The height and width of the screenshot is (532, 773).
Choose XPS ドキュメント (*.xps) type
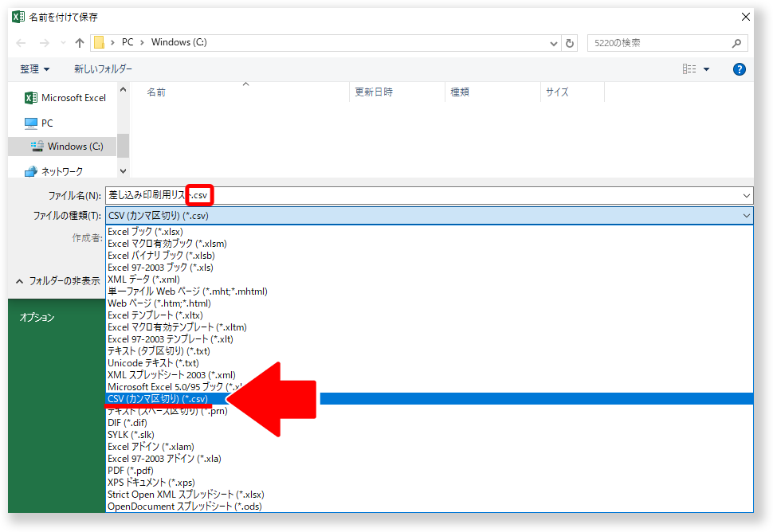[x=430, y=483]
